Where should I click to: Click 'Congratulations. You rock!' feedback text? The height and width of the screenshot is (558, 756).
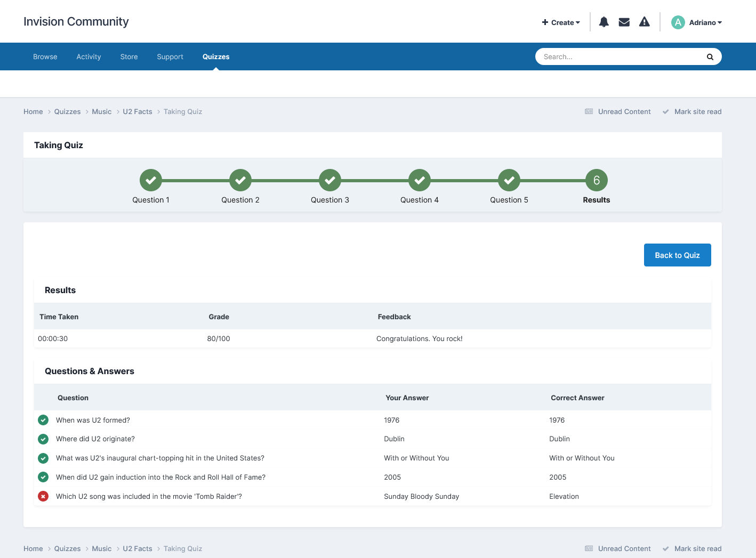click(420, 338)
